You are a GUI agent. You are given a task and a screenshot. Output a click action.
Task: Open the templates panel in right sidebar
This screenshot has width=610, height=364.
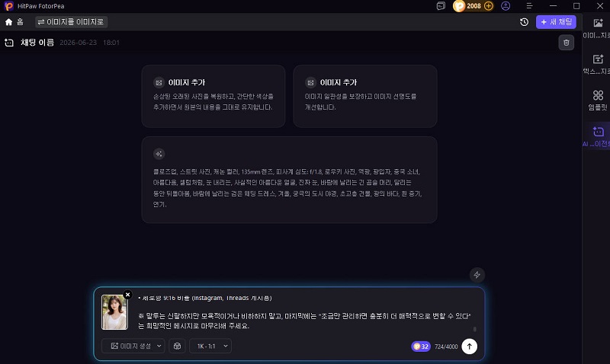[597, 101]
